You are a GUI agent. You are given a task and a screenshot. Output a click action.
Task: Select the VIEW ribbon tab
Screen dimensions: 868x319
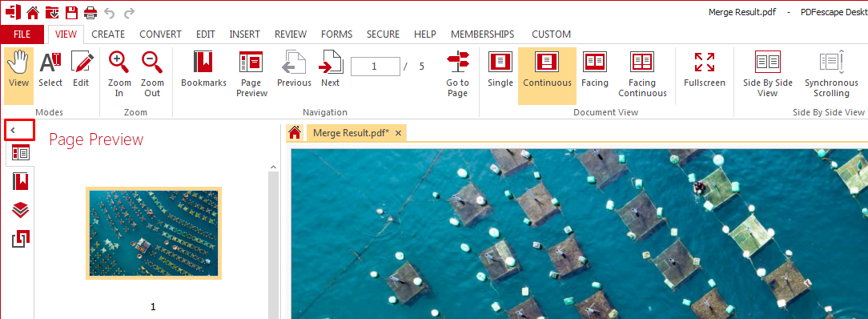(66, 34)
